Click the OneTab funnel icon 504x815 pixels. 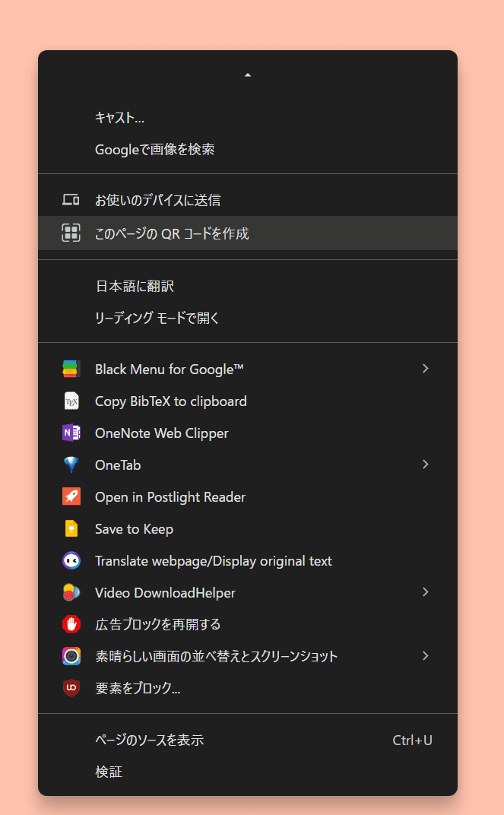(71, 465)
